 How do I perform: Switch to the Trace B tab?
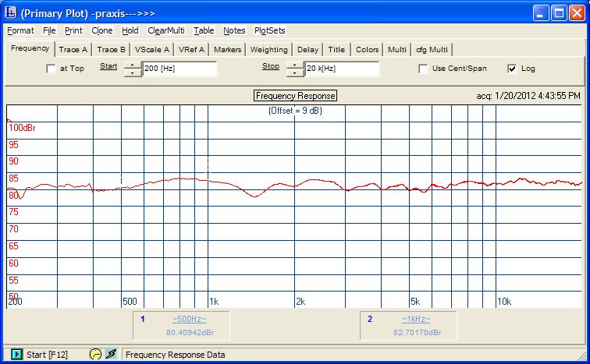(x=111, y=50)
